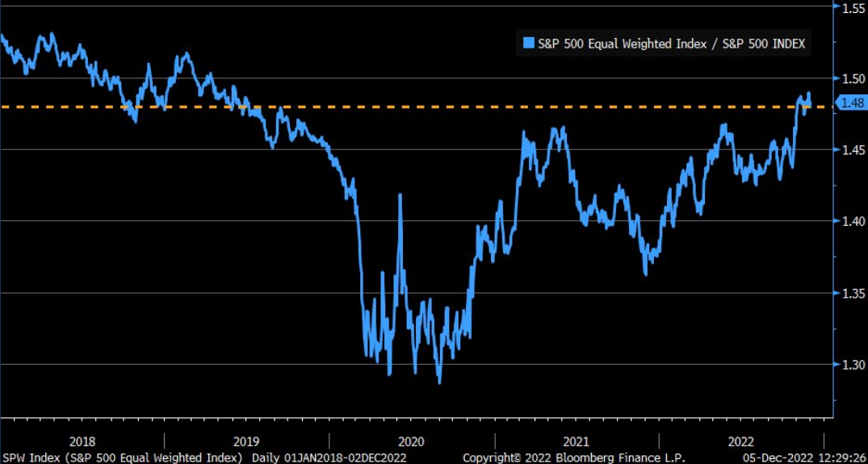Click the 1.35 y-axis label
The height and width of the screenshot is (464, 868).
tap(853, 293)
